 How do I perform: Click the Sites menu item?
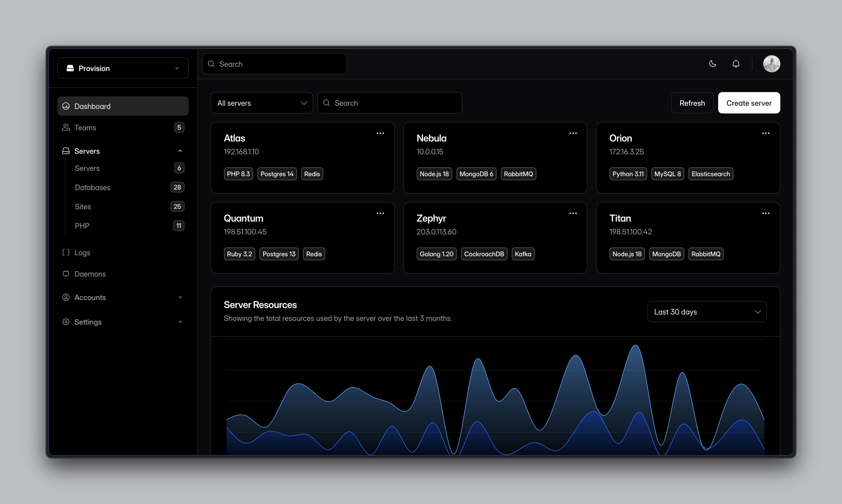[x=82, y=206]
